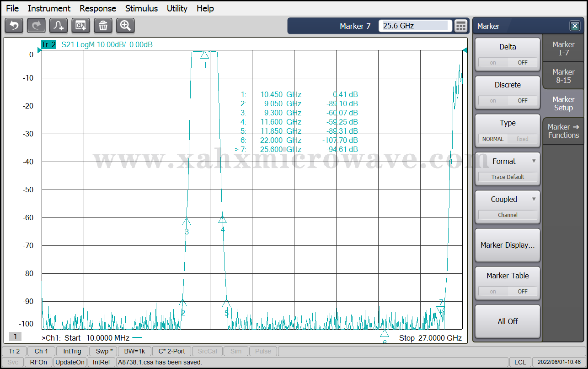Add a new trace with the trace-plus icon

coord(59,26)
